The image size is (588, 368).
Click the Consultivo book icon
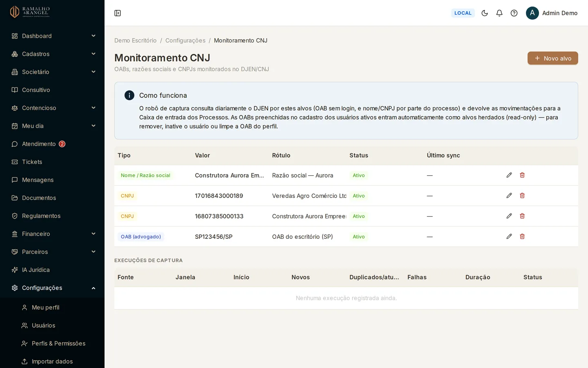coord(15,90)
